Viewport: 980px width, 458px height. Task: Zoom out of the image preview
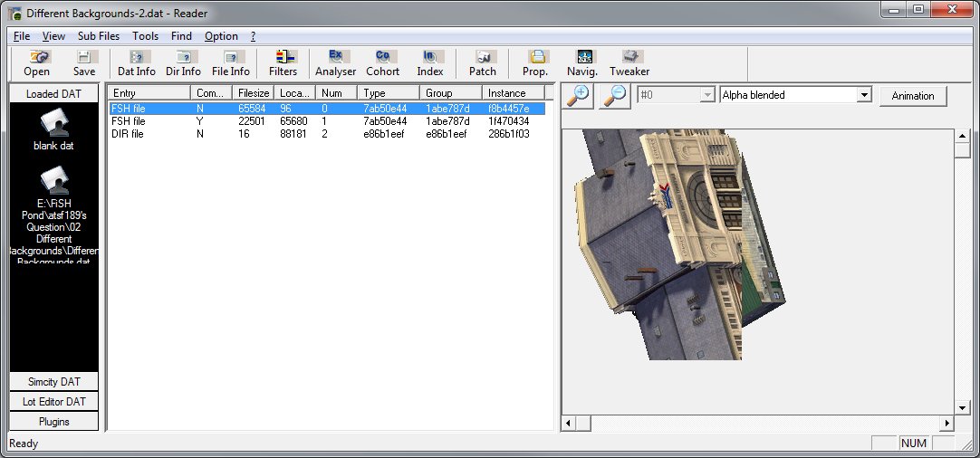point(614,96)
